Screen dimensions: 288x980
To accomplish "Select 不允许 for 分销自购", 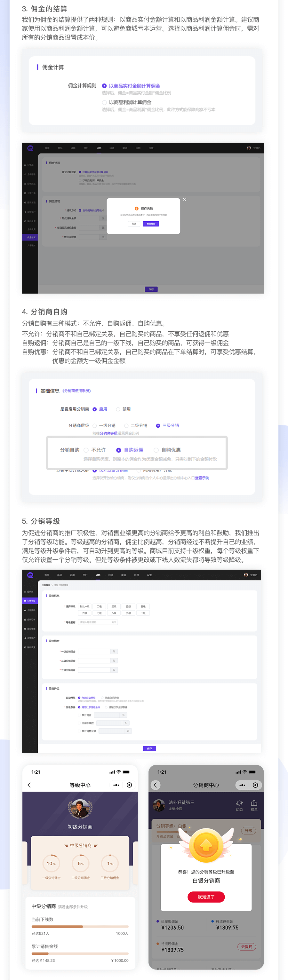I will (x=86, y=450).
